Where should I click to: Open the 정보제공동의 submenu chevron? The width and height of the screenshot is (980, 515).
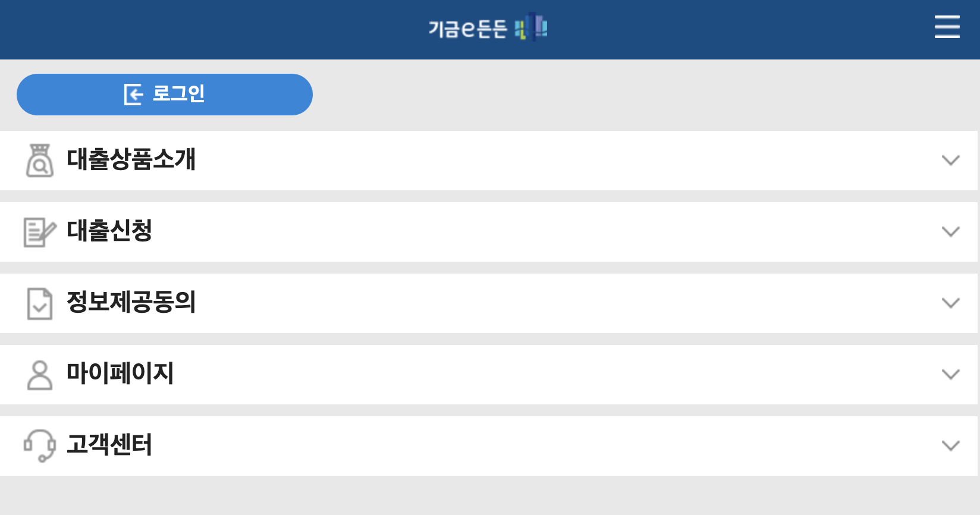(950, 303)
